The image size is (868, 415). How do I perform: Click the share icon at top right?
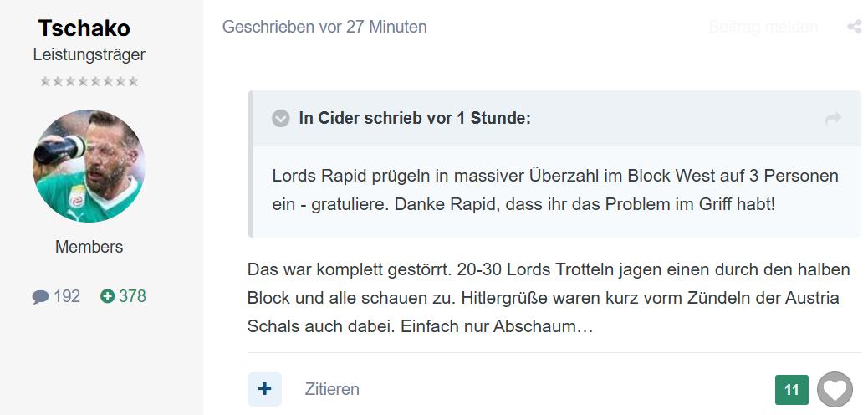click(x=855, y=27)
